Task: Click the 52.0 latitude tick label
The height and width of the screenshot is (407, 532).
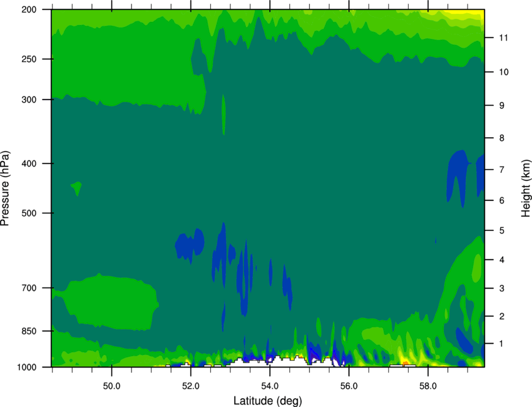Action: [191, 386]
